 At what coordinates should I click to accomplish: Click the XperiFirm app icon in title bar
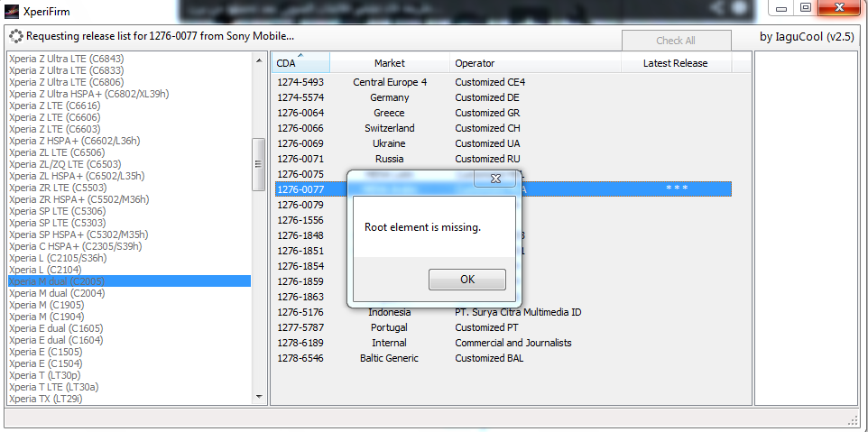point(12,11)
